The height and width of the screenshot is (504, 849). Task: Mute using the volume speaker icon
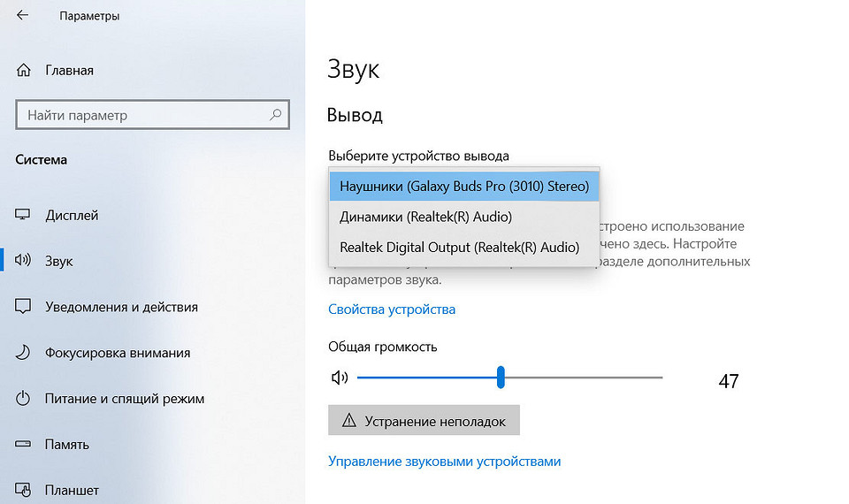coord(340,378)
